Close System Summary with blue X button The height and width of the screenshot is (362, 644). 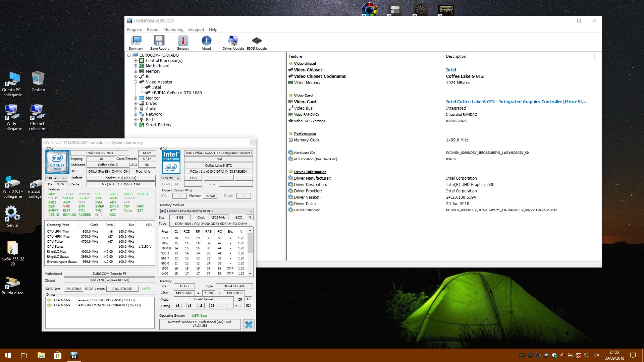click(249, 324)
